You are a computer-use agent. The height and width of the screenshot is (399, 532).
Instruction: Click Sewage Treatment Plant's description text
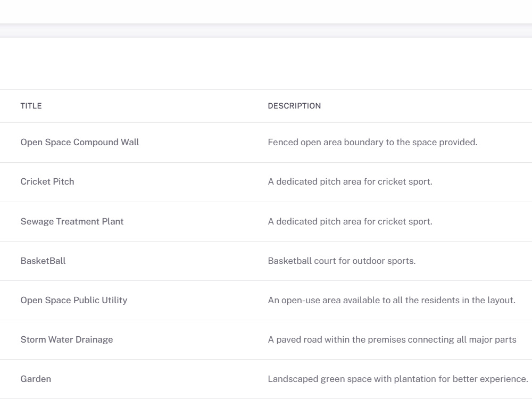[x=350, y=221]
